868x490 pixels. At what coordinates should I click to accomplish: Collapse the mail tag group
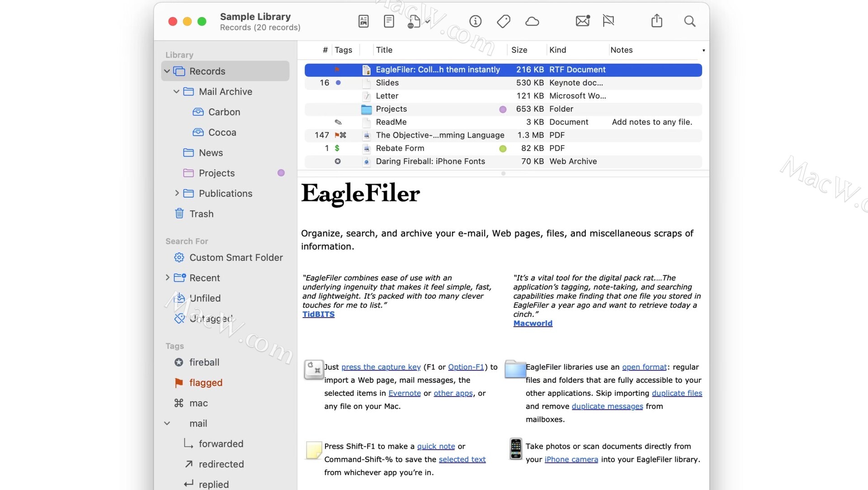[167, 423]
